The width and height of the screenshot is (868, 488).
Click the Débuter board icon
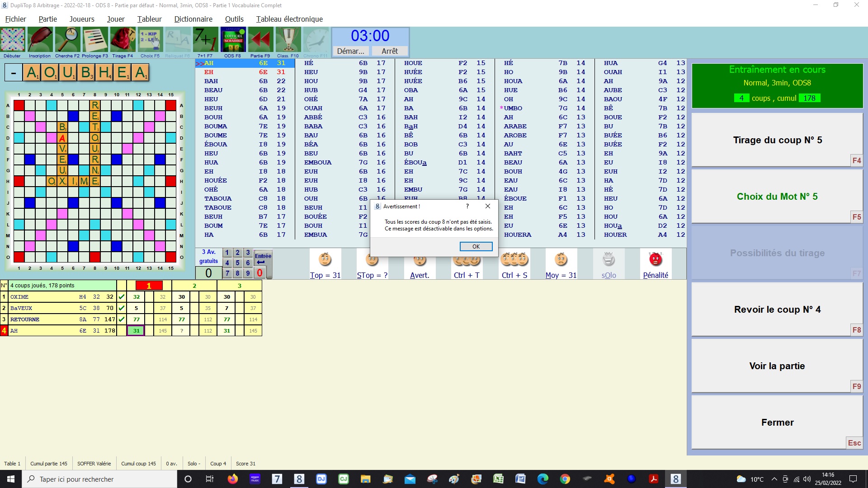[x=13, y=40]
